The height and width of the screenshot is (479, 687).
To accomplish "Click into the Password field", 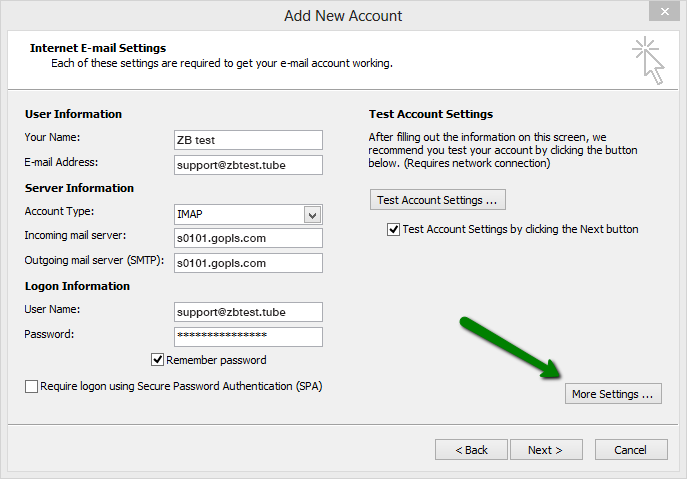I will 247,337.
